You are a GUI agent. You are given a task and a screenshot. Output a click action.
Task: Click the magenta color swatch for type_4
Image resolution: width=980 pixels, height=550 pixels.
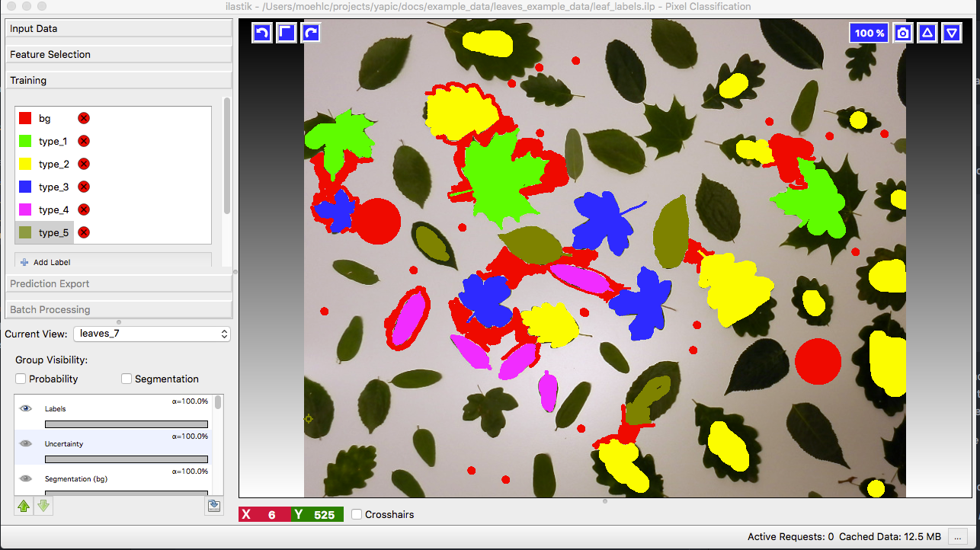[25, 209]
